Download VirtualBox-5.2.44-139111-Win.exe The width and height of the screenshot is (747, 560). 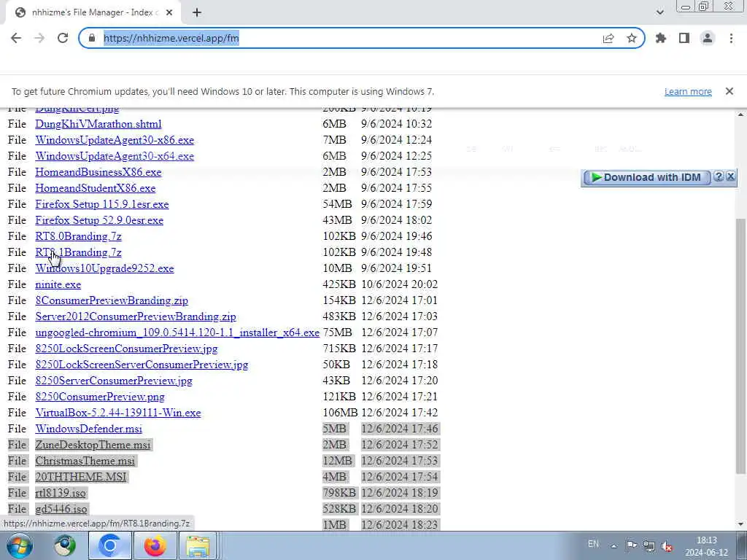click(x=117, y=413)
